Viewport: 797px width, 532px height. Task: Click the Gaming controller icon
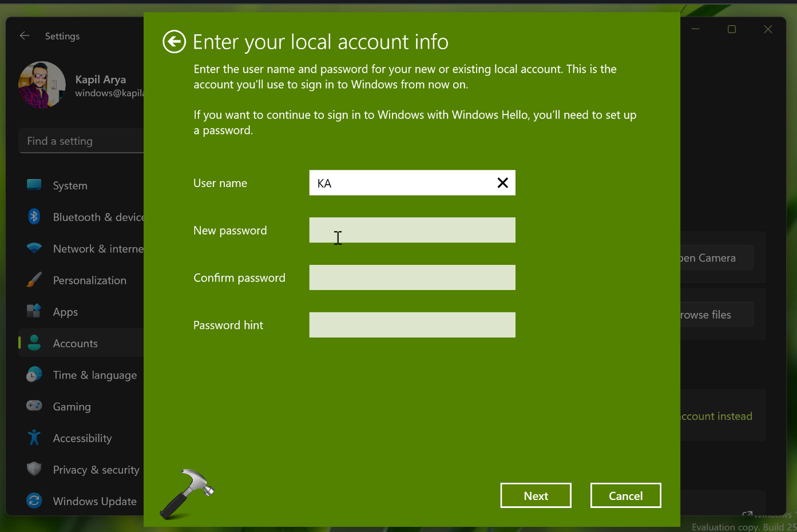(34, 406)
